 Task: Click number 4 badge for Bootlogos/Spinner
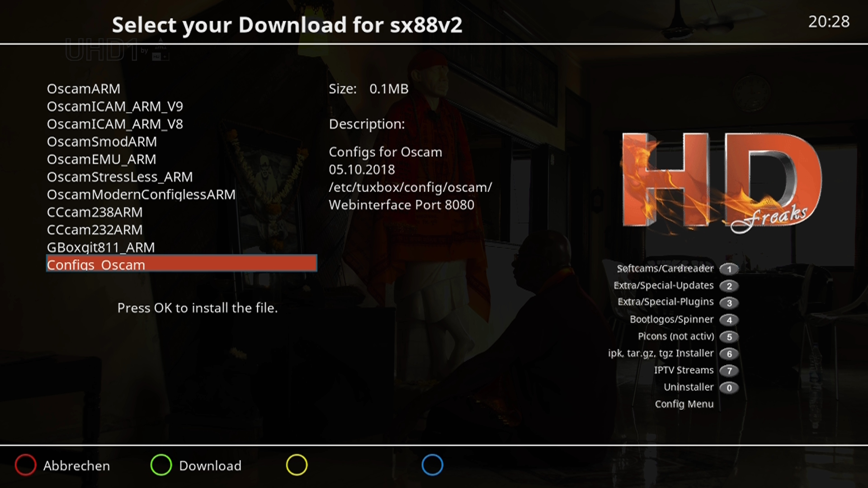pyautogui.click(x=729, y=320)
